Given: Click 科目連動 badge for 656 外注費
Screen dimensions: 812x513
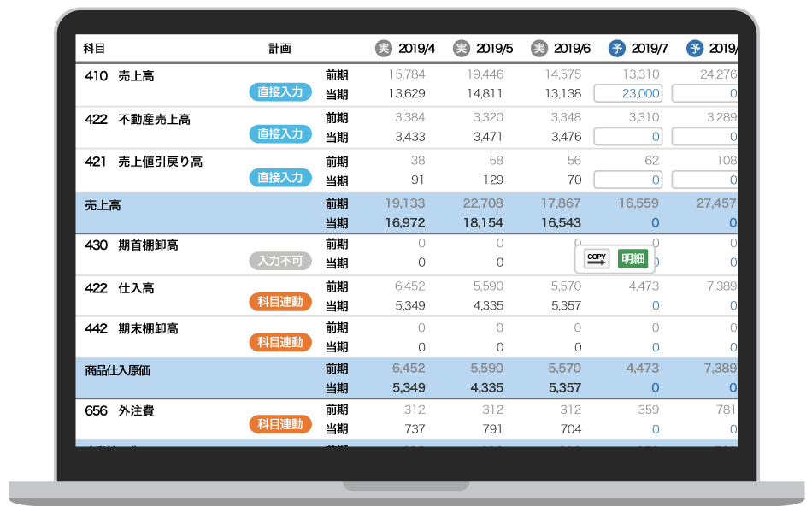Looking at the screenshot, I should click(280, 424).
